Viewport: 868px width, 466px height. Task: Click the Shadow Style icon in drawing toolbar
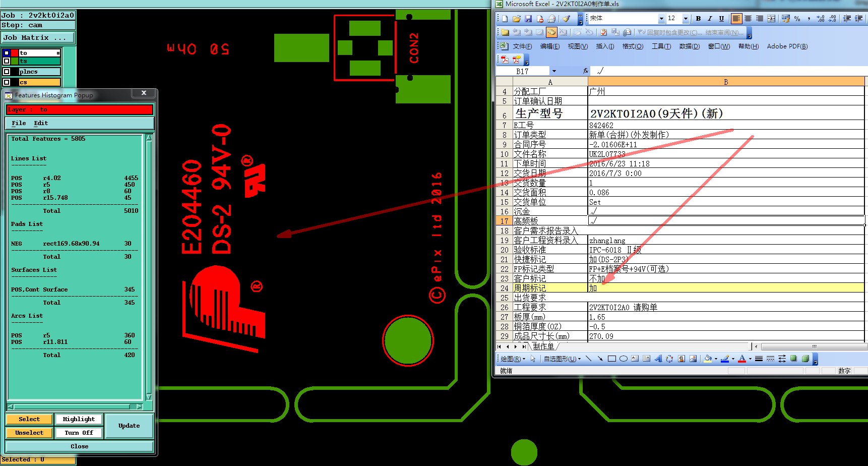[794, 359]
